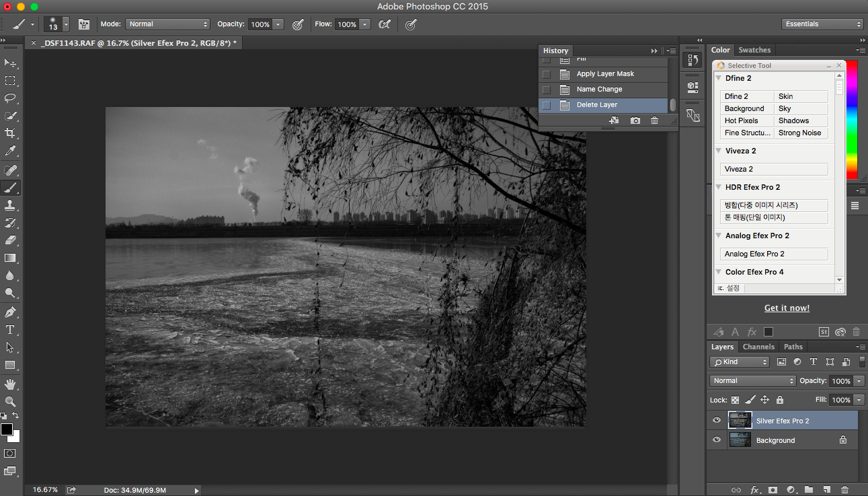Open the Get it now! link

[x=787, y=308]
